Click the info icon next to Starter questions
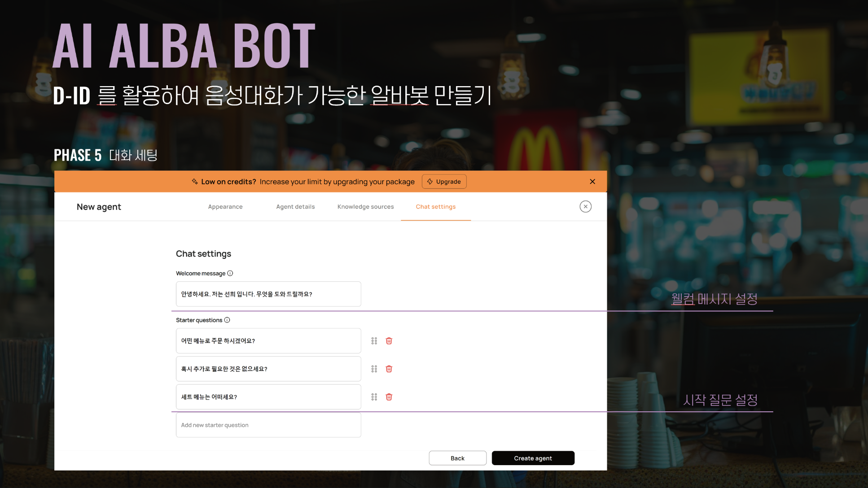Screen dimensions: 868x488 point(227,320)
